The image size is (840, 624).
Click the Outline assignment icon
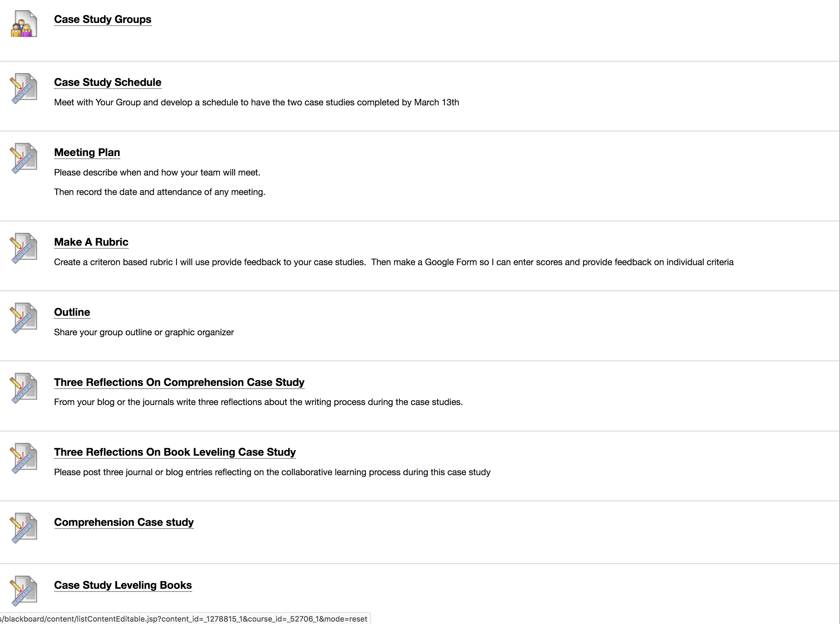[23, 318]
